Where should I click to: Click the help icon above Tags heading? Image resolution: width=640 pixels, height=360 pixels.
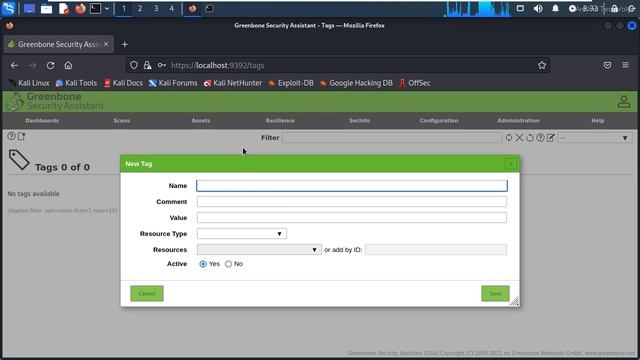coord(11,136)
